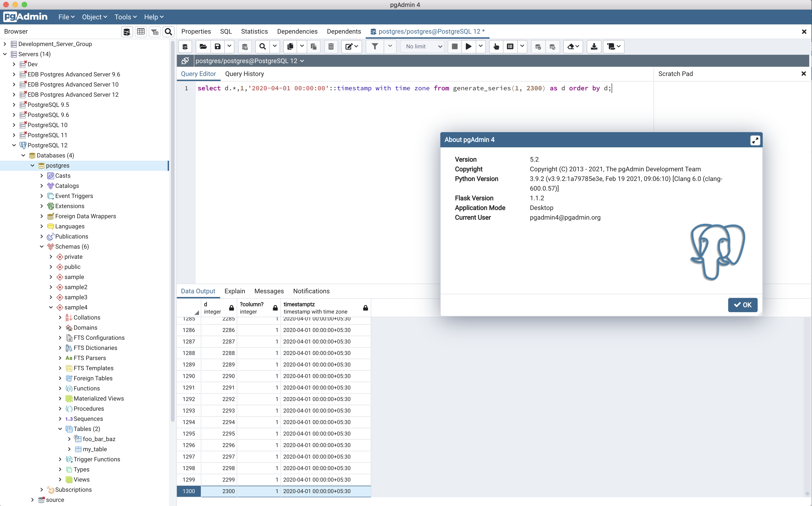Switch to the Query History tab

[x=244, y=74]
